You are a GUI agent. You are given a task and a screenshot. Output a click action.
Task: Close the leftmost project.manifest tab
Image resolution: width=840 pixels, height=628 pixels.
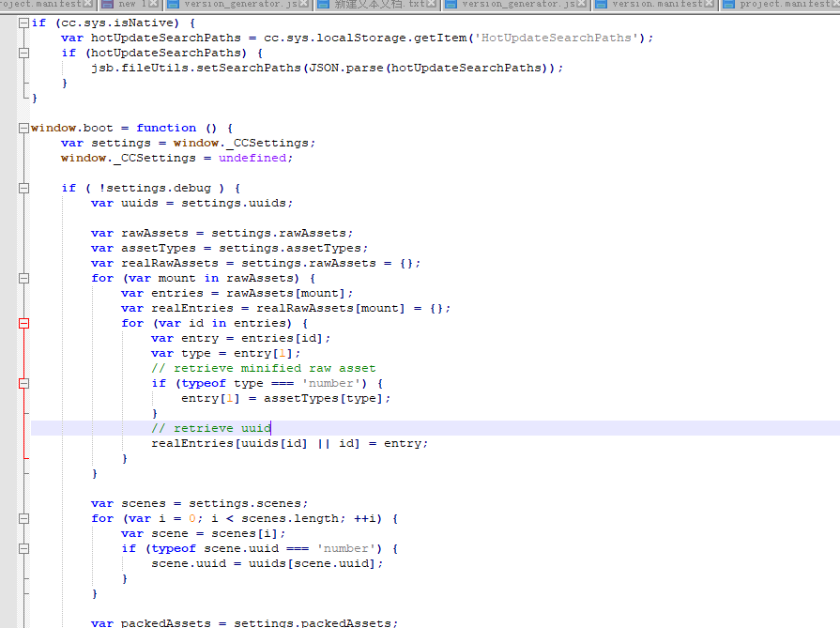coord(88,4)
